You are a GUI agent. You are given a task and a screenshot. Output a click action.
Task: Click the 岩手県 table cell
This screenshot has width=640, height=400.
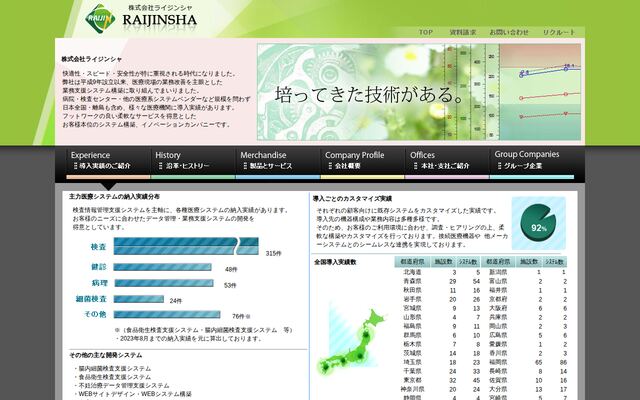pos(412,299)
